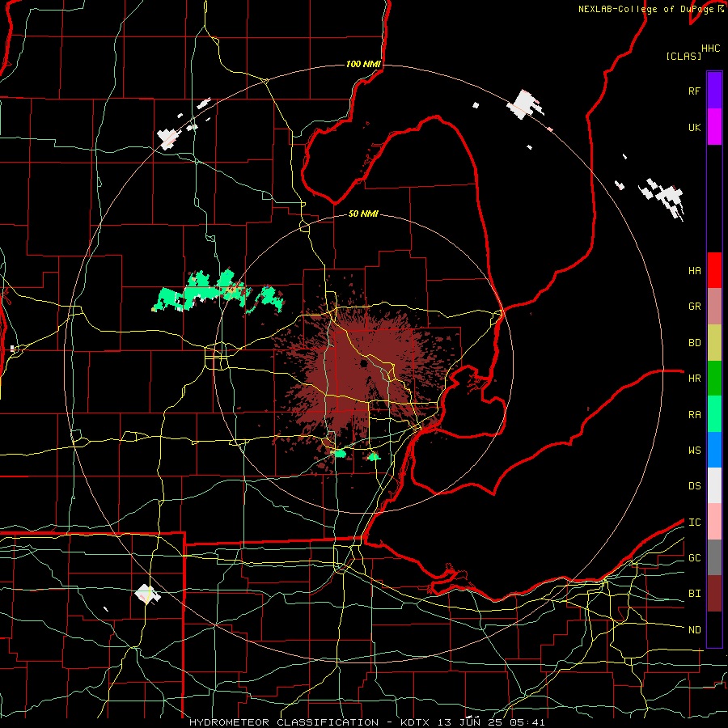728x728 pixels.
Task: Click the HA legend label
Action: coord(695,271)
